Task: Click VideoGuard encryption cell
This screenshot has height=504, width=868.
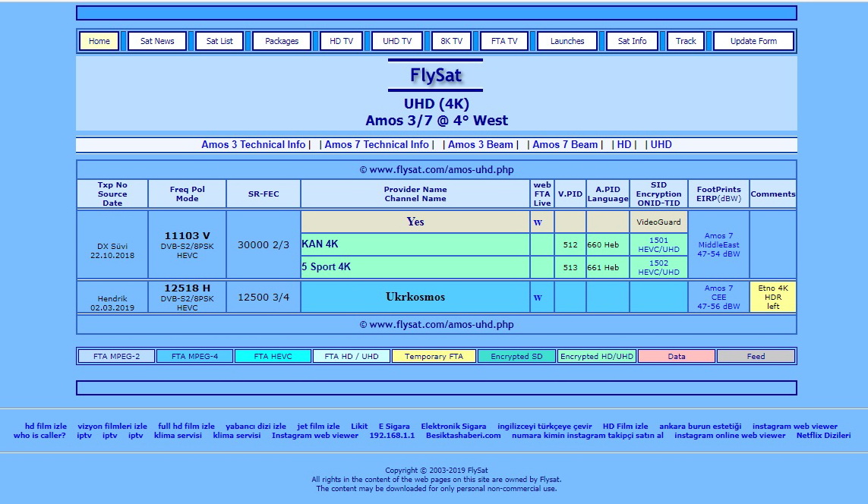Action: click(x=658, y=222)
